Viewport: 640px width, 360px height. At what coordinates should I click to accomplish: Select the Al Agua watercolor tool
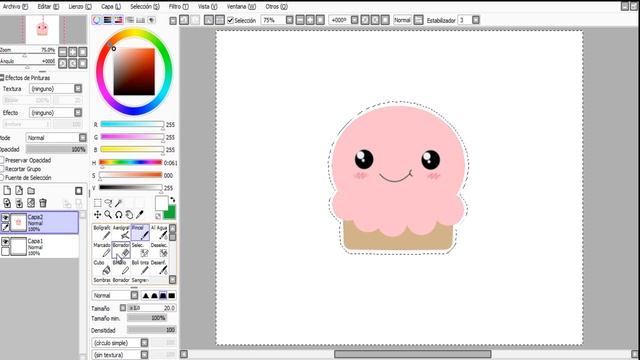(x=159, y=232)
